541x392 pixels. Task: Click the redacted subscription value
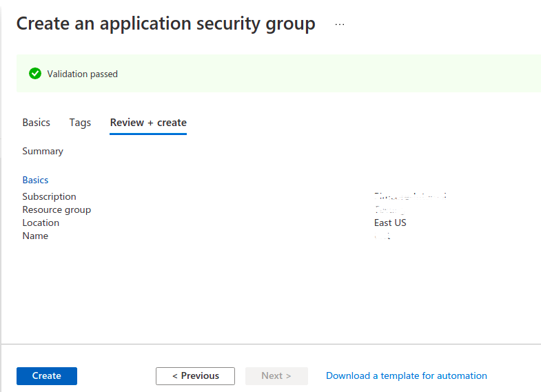[x=412, y=197]
